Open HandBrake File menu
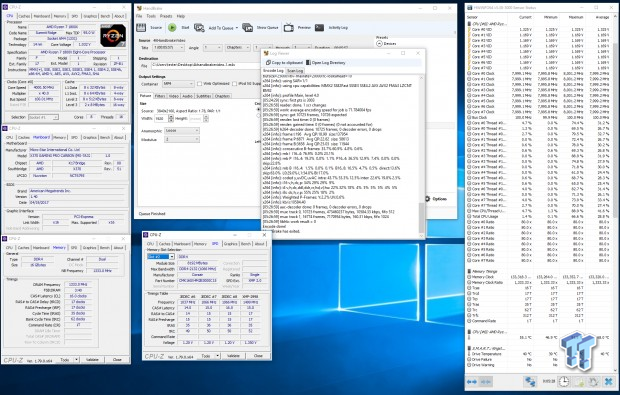This screenshot has width=620, height=395. (139, 16)
